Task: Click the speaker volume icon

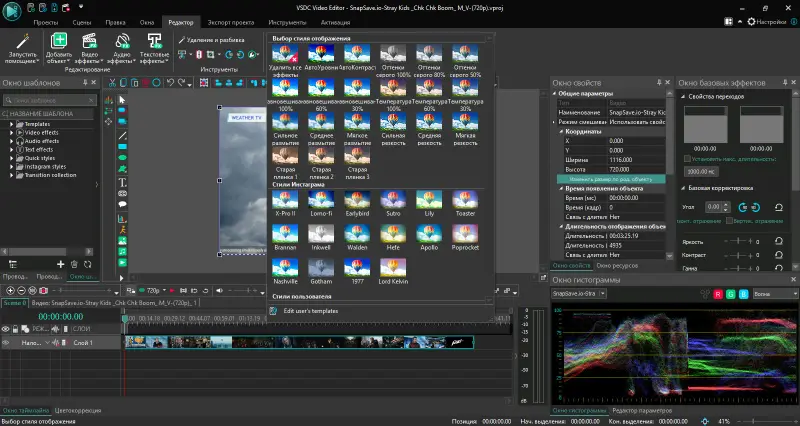Action: pos(219,290)
